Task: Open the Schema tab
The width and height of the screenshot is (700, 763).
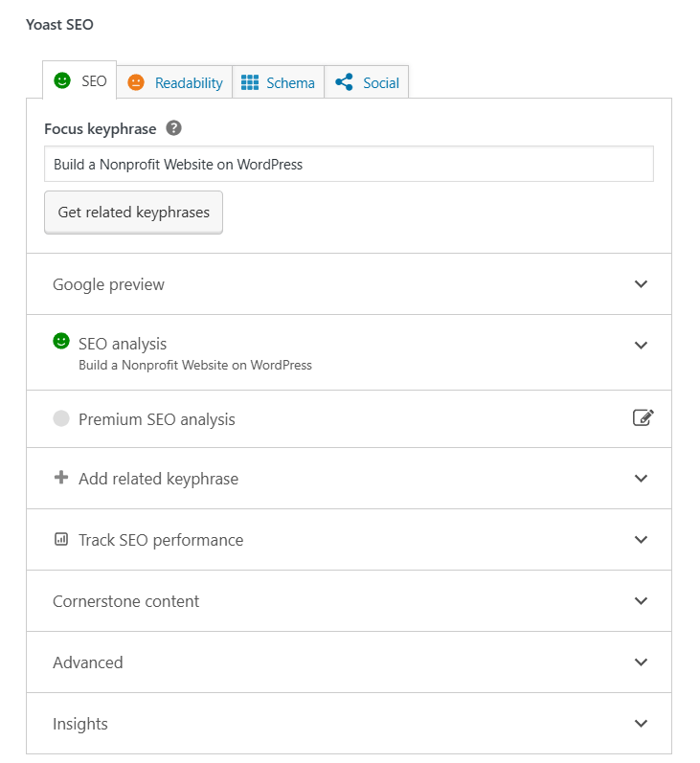Action: [278, 82]
